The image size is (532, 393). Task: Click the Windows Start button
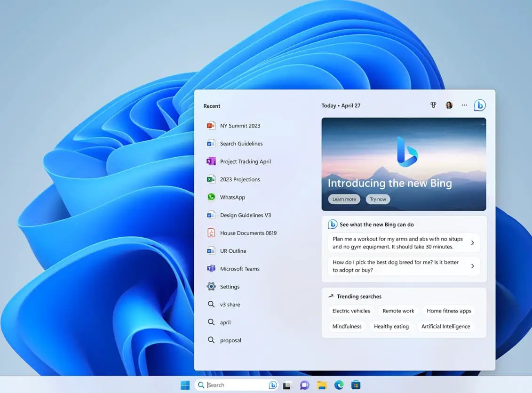coord(185,385)
